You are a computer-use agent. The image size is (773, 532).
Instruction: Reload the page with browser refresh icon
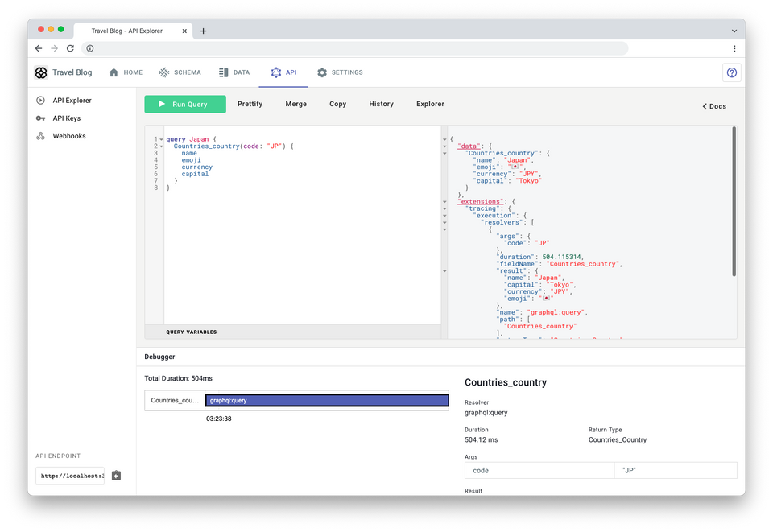[x=70, y=48]
